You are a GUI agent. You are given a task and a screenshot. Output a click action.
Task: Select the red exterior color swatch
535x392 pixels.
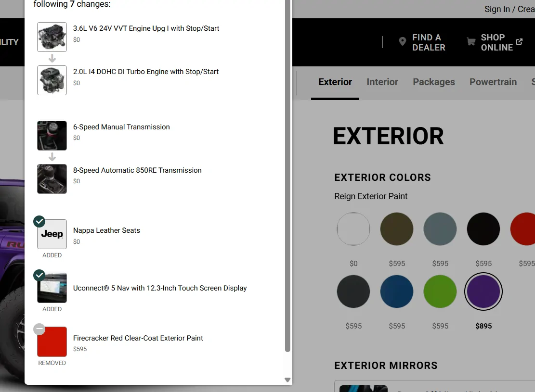tap(522, 229)
